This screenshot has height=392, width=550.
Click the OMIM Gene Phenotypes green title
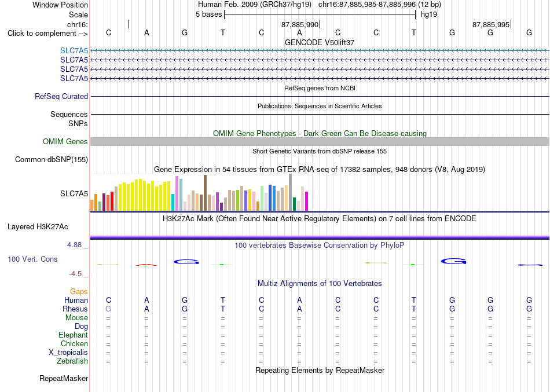(x=320, y=133)
